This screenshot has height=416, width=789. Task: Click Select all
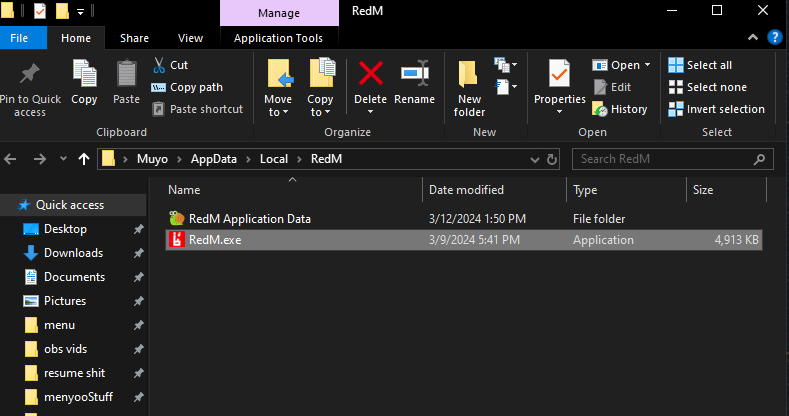[x=700, y=65]
